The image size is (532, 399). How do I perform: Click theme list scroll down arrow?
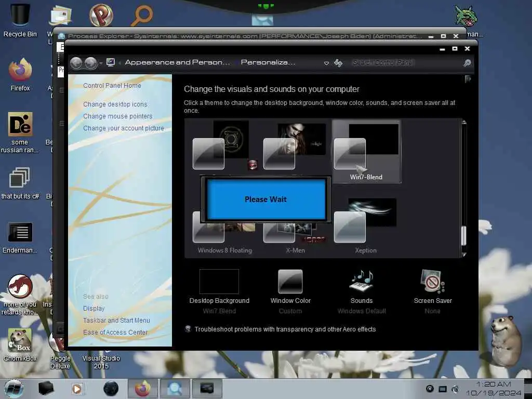coord(464,255)
